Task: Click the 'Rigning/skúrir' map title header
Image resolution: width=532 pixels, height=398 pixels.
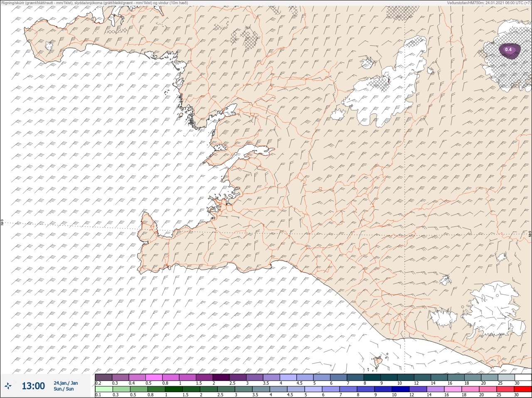Action: pos(94,3)
